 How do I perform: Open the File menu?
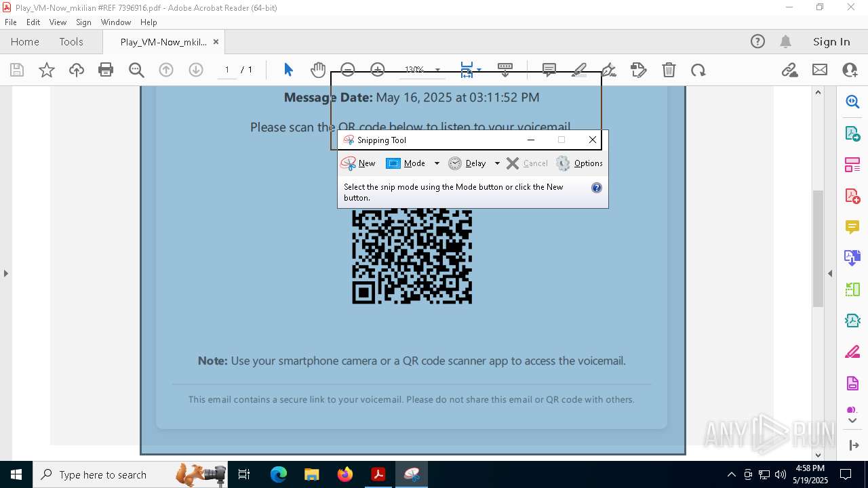click(11, 22)
